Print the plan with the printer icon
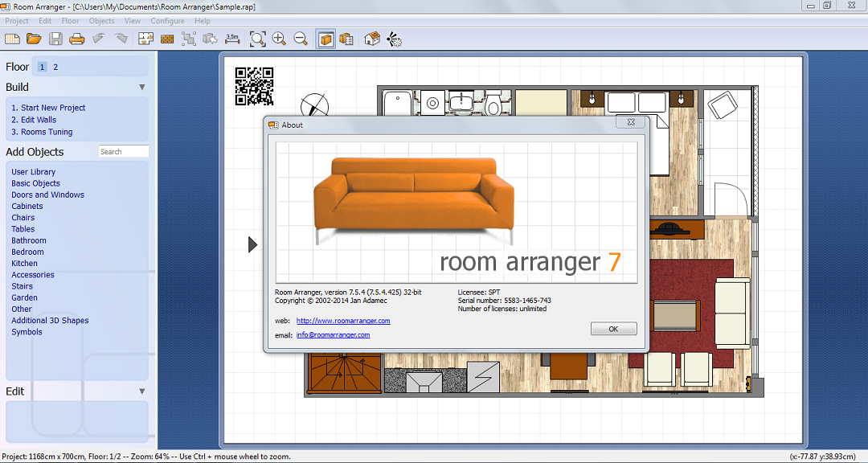This screenshot has height=463, width=868. [x=77, y=39]
